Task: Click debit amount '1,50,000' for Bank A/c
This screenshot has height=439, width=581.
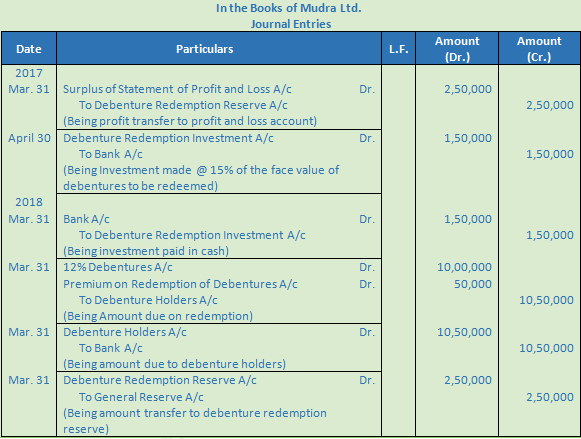Action: click(x=468, y=219)
